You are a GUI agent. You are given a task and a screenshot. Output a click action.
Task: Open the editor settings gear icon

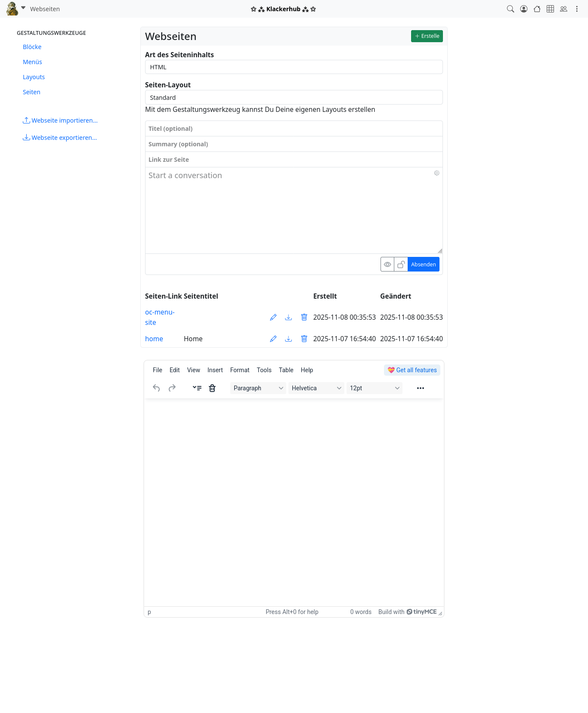tap(436, 173)
